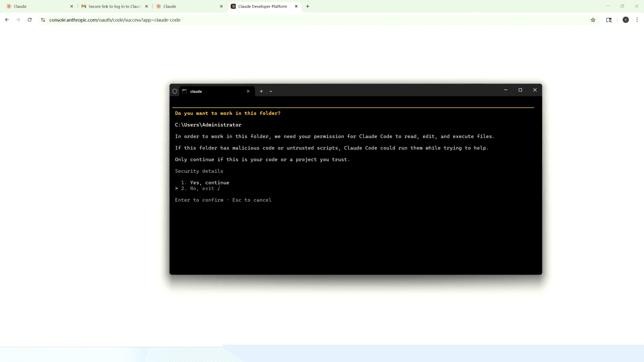Open the Chrome three-dot menu

637,20
